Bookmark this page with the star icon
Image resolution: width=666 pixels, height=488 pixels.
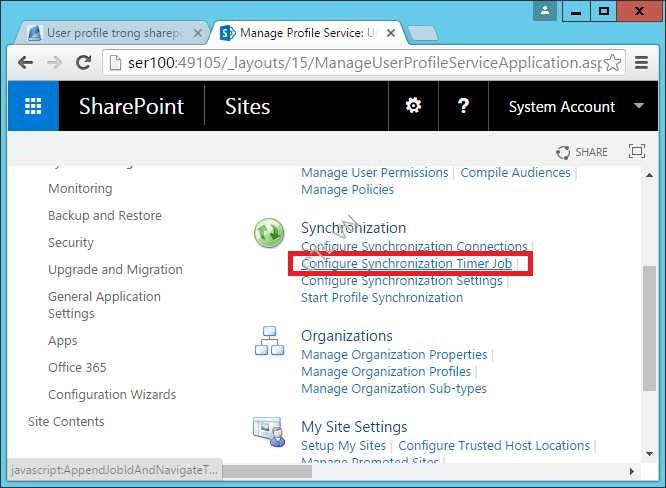point(612,62)
